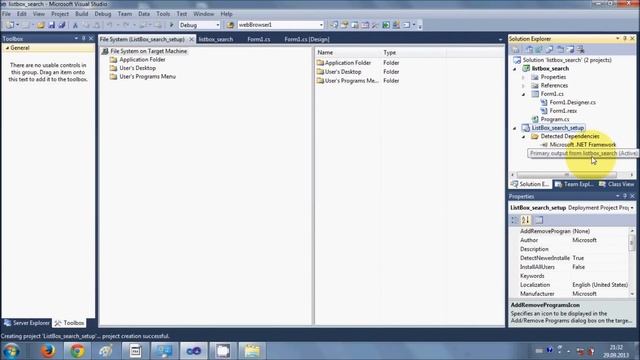Select Microsoft .NET Framework dependency
The width and height of the screenshot is (640, 360).
[583, 145]
